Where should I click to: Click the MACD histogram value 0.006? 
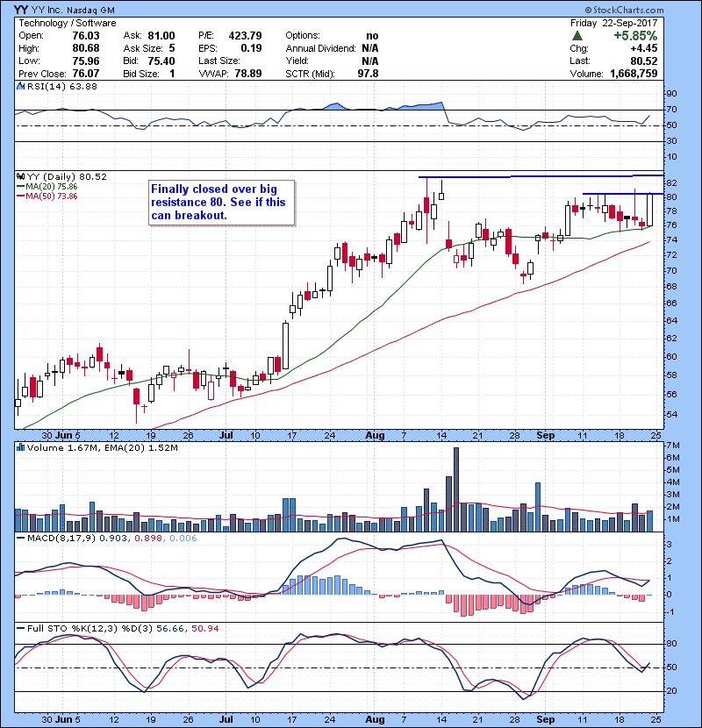click(x=183, y=539)
